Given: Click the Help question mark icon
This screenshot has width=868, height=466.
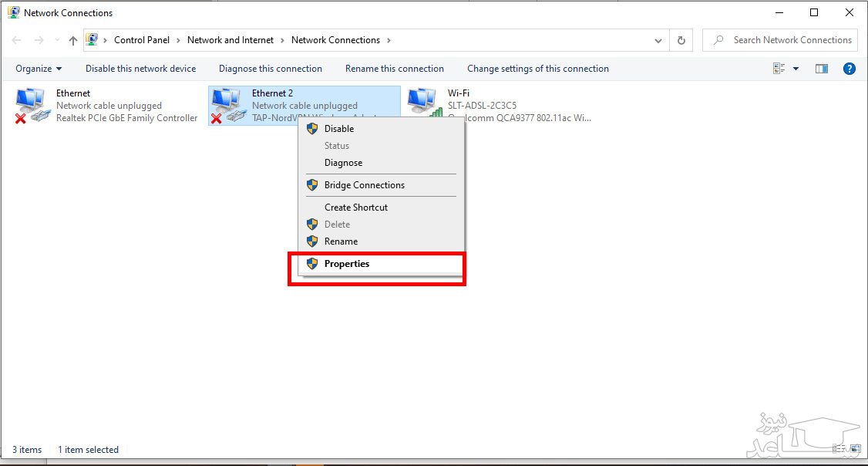Looking at the screenshot, I should (849, 69).
